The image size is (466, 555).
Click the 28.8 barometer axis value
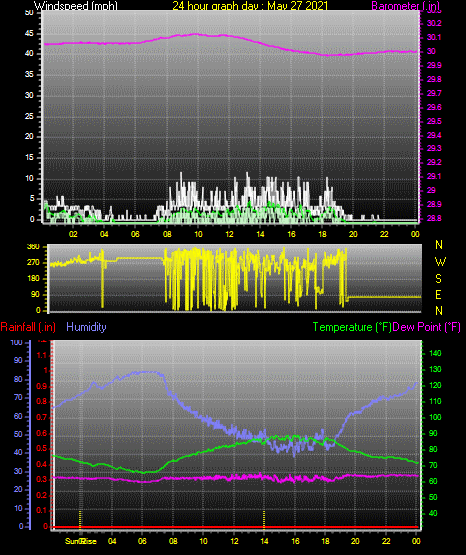point(434,218)
